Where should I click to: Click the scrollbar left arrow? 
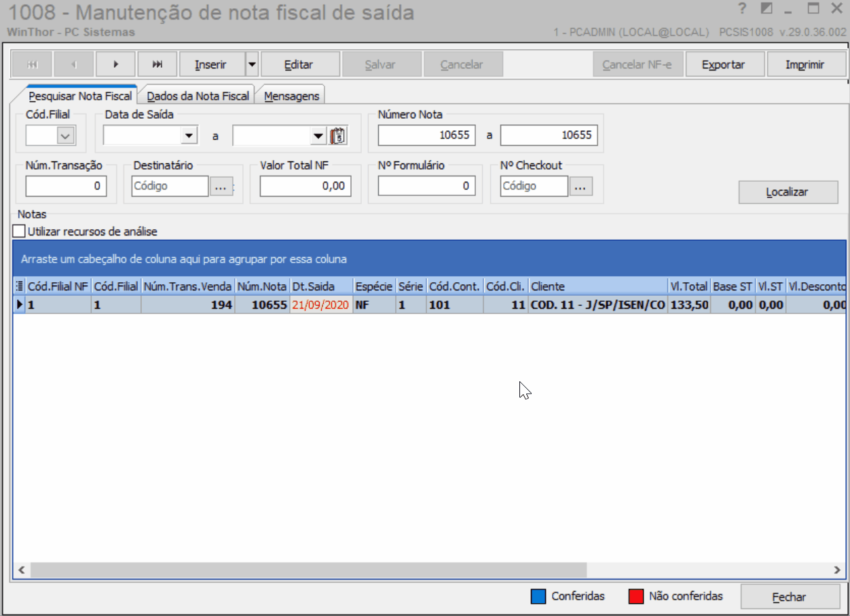pyautogui.click(x=21, y=569)
